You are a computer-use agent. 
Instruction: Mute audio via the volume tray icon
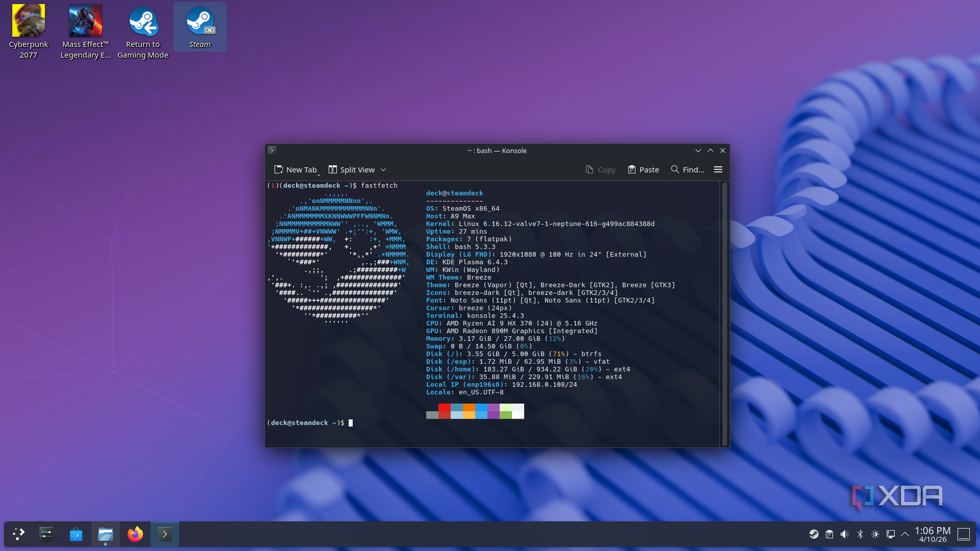845,534
